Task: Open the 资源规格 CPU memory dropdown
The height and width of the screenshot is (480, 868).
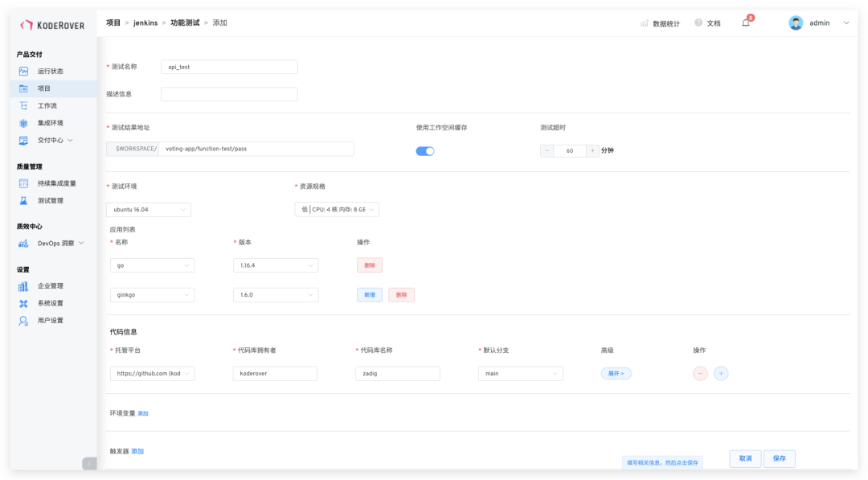Action: pyautogui.click(x=337, y=209)
